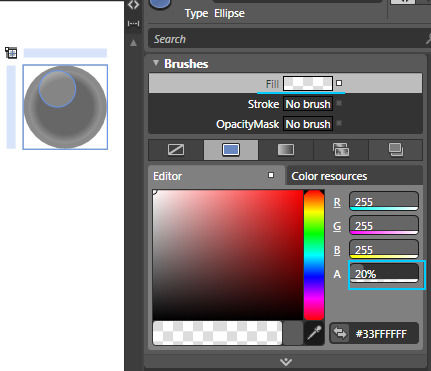Click the transparent current color preview swatch

[217, 333]
